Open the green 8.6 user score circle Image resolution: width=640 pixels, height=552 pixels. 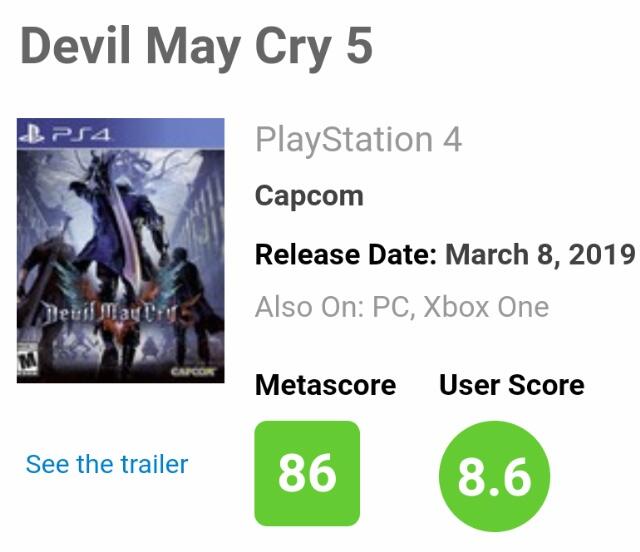click(494, 478)
